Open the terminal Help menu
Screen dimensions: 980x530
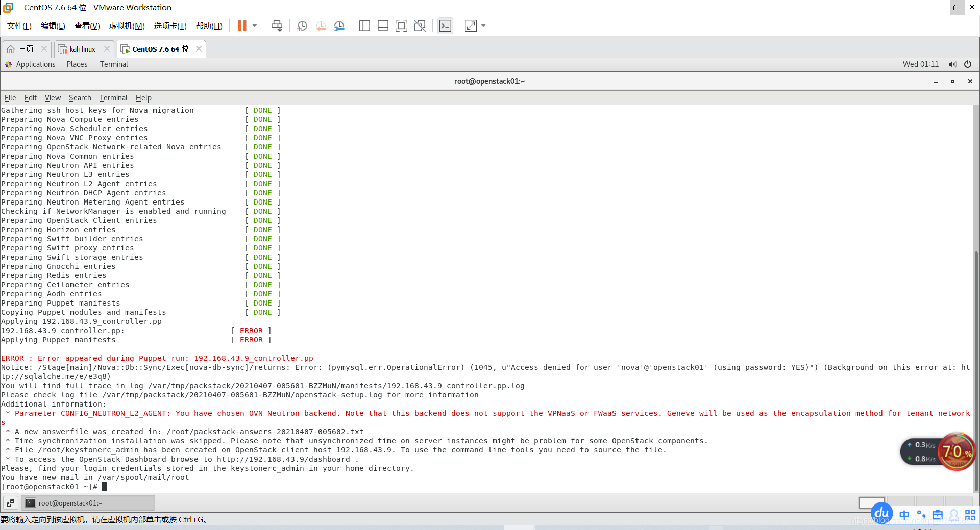pos(143,98)
